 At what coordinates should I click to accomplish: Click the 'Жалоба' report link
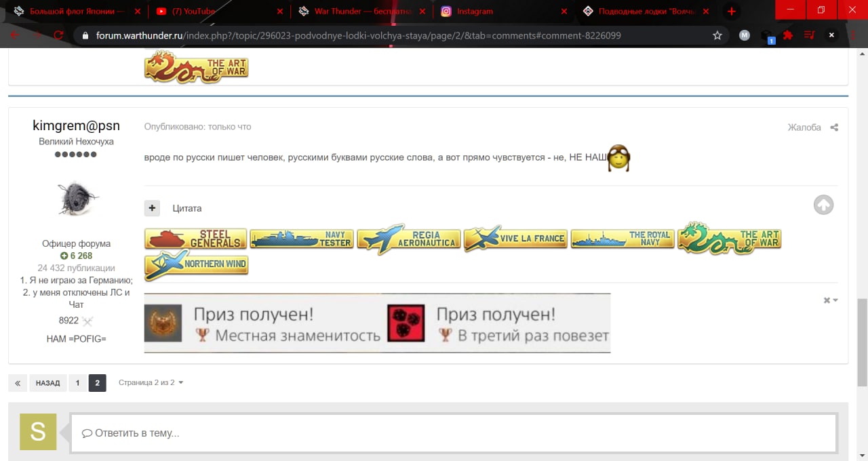(804, 127)
